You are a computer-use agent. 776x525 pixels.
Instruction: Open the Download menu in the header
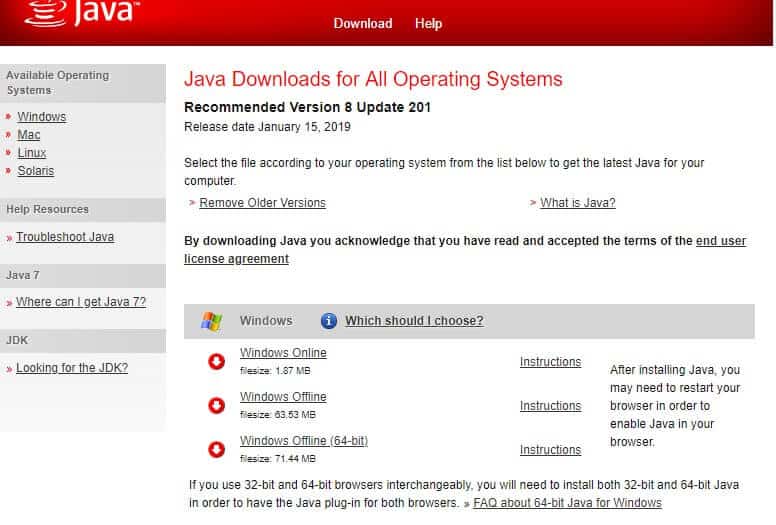point(363,23)
